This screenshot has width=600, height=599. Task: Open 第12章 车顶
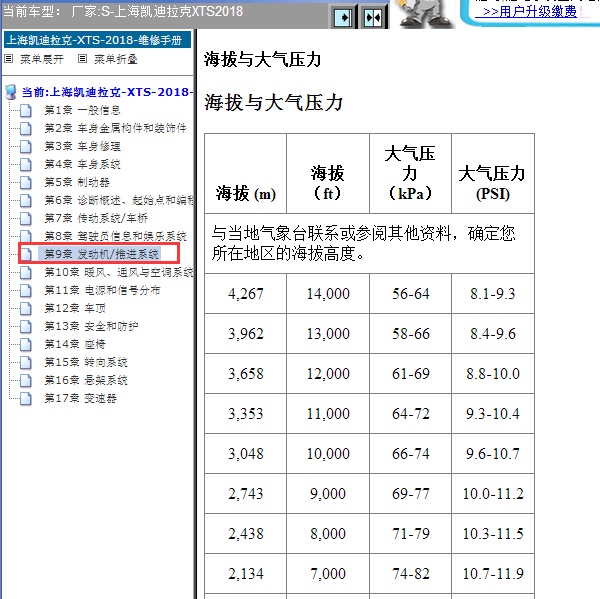coord(75,308)
